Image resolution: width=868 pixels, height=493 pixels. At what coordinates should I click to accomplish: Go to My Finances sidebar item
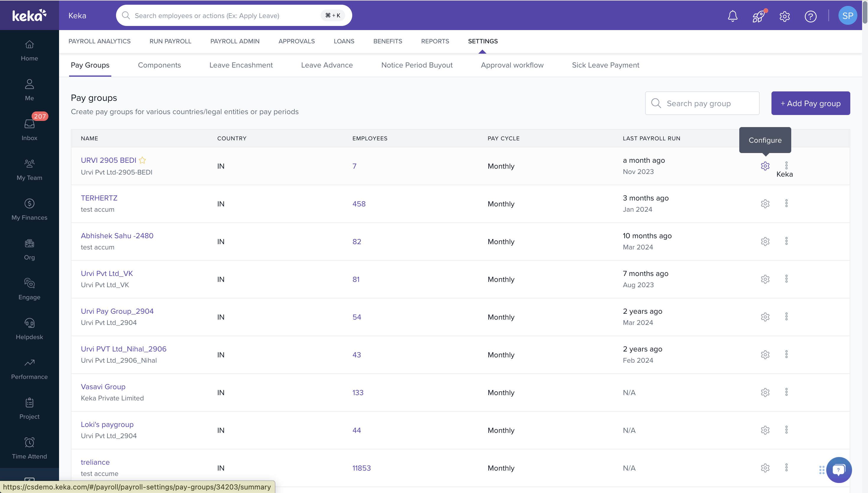30,209
